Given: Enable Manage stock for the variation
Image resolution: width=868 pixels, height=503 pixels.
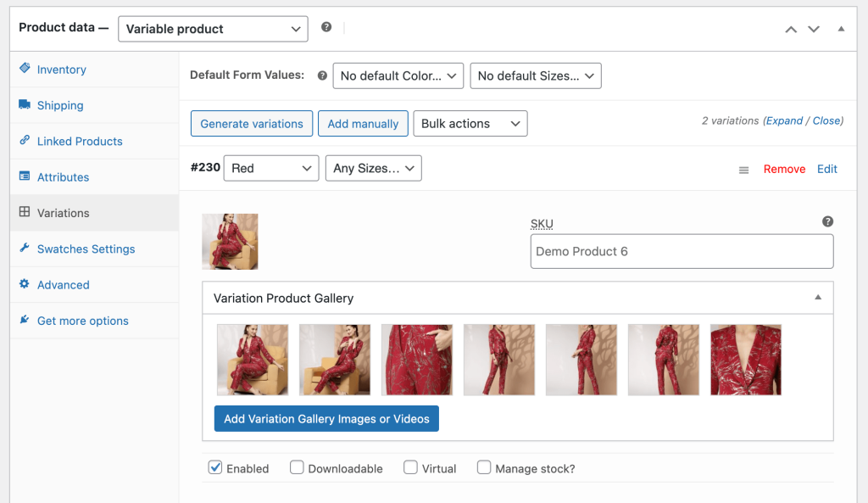Looking at the screenshot, I should 484,467.
